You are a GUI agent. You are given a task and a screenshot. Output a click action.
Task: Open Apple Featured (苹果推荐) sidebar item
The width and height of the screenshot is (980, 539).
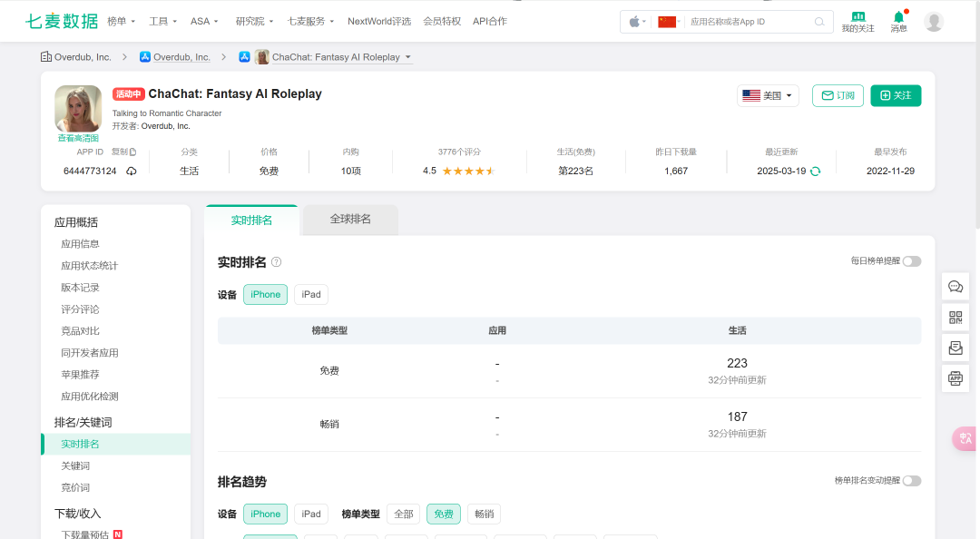click(80, 375)
